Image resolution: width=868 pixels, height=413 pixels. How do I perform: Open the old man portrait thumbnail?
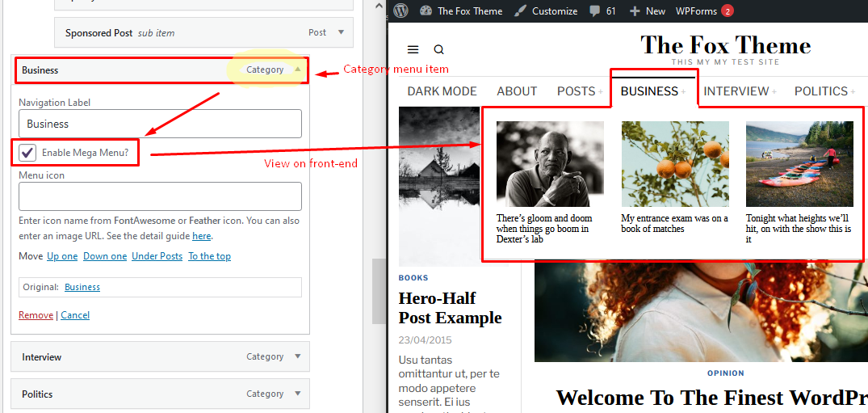(x=550, y=164)
